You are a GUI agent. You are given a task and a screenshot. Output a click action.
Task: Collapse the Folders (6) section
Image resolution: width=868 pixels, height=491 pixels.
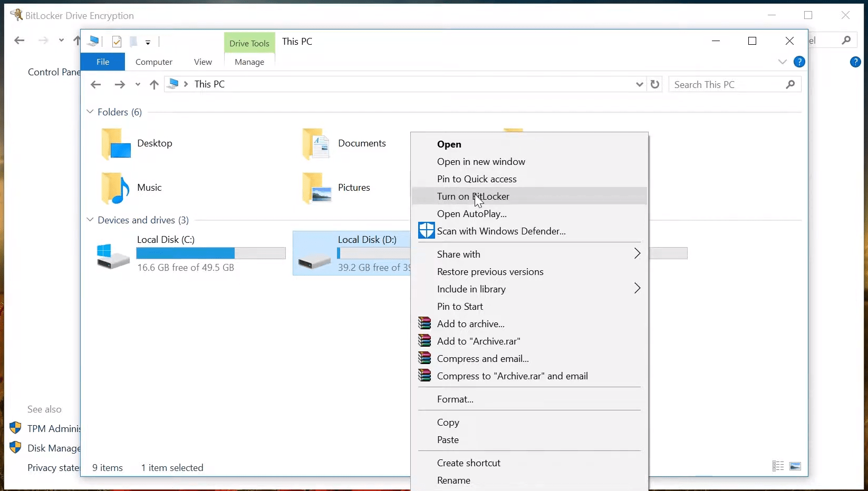coord(90,112)
